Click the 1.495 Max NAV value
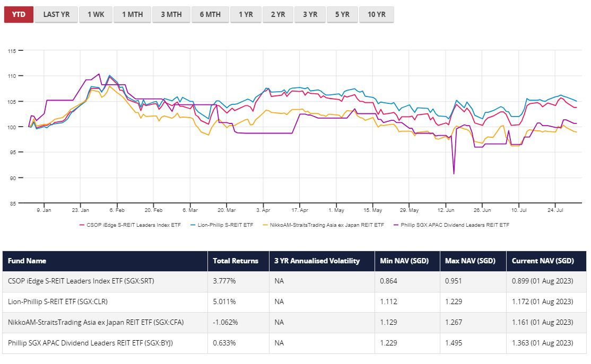591x364 pixels. [454, 343]
